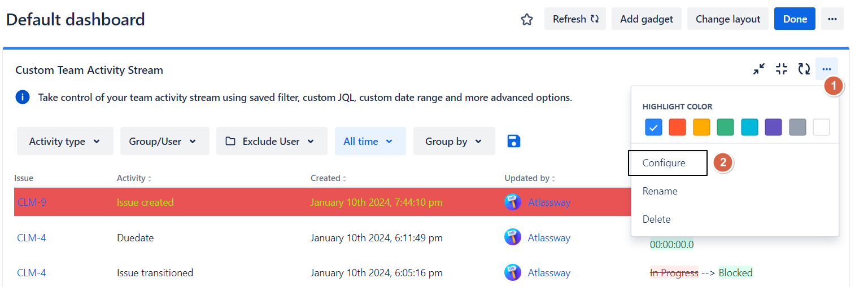Open the dashboard more-actions ellipsis button
The height and width of the screenshot is (287, 868).
(x=832, y=19)
